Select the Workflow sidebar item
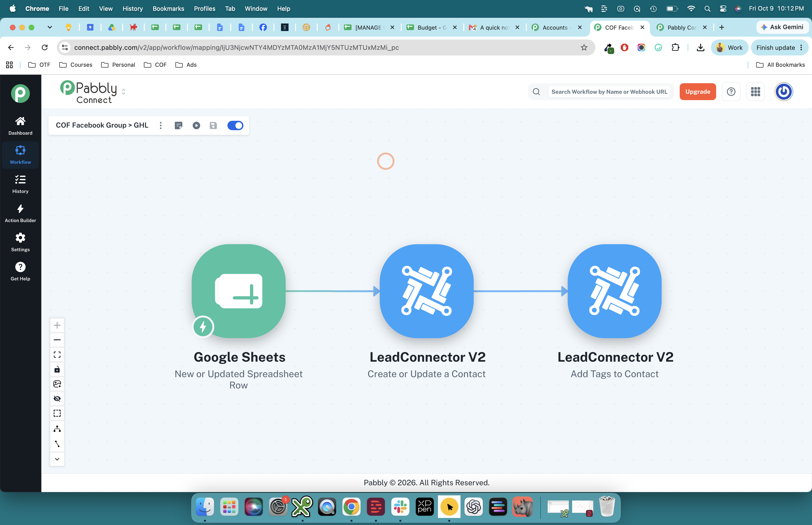The image size is (812, 525). click(x=20, y=155)
